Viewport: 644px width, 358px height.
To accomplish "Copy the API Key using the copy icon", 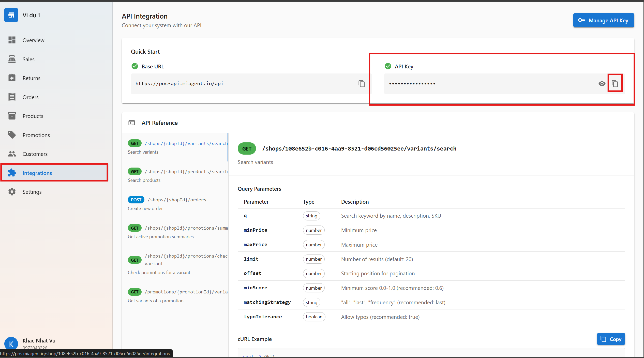I will point(615,84).
